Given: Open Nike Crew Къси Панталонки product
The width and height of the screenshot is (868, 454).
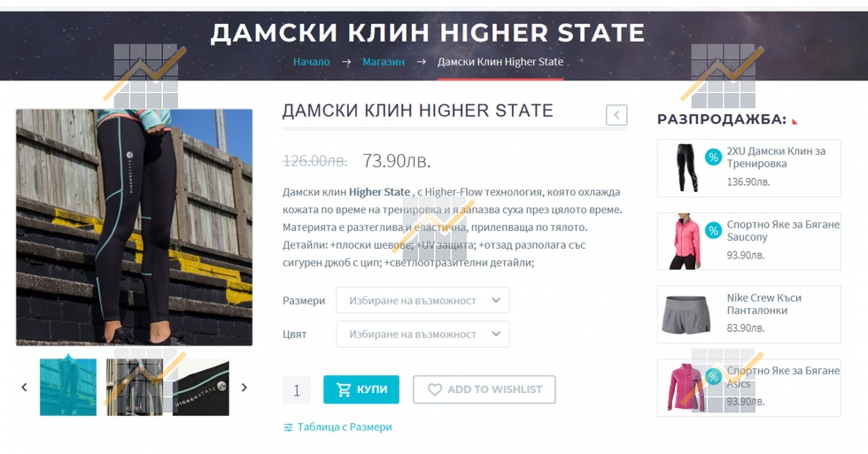Looking at the screenshot, I should (763, 304).
